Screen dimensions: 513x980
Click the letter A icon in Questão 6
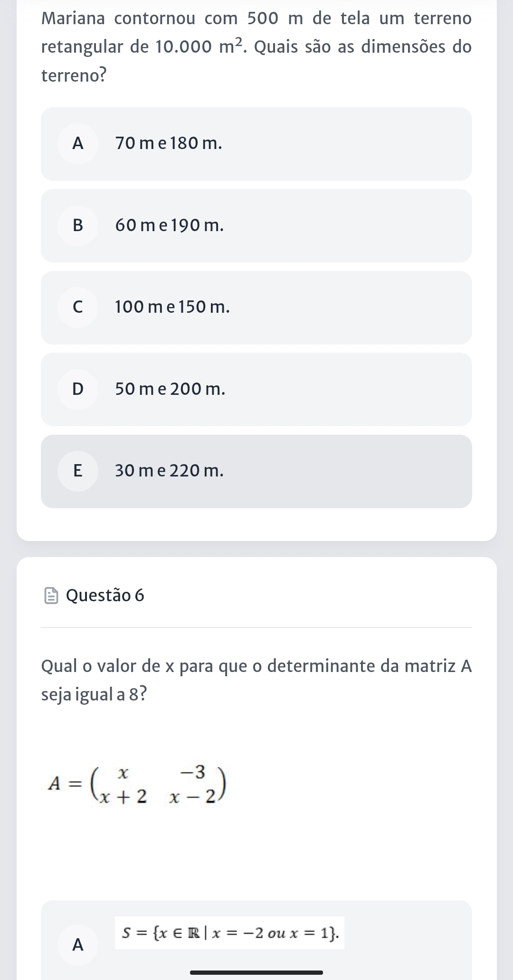78,945
